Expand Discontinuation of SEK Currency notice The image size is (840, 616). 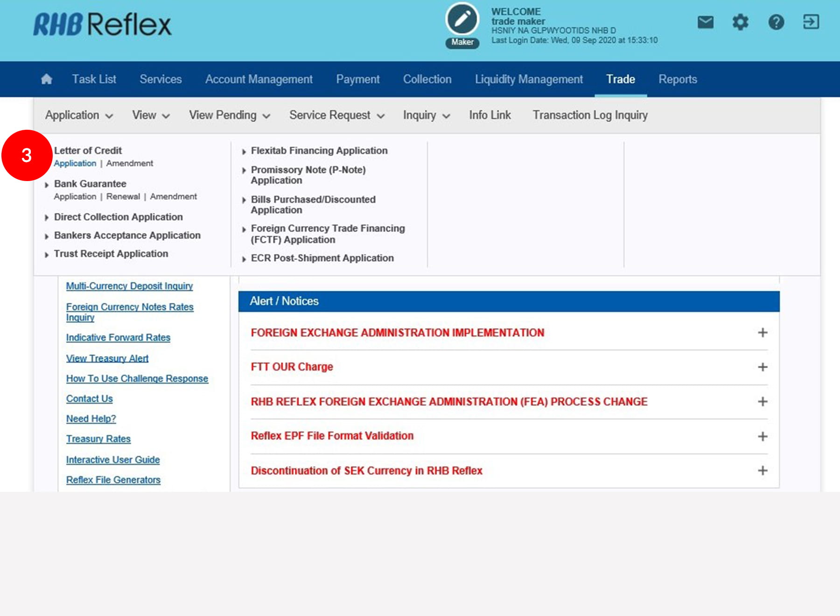coord(763,470)
